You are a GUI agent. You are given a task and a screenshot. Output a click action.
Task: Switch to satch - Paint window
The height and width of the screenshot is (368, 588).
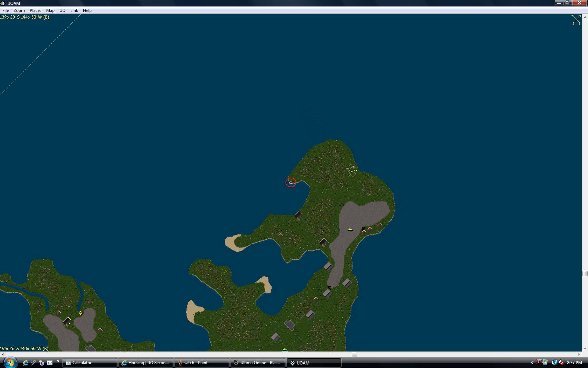[202, 363]
